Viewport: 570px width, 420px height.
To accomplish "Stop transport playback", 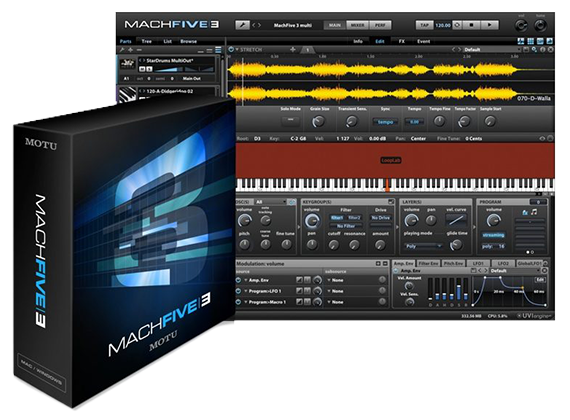I will coord(472,25).
